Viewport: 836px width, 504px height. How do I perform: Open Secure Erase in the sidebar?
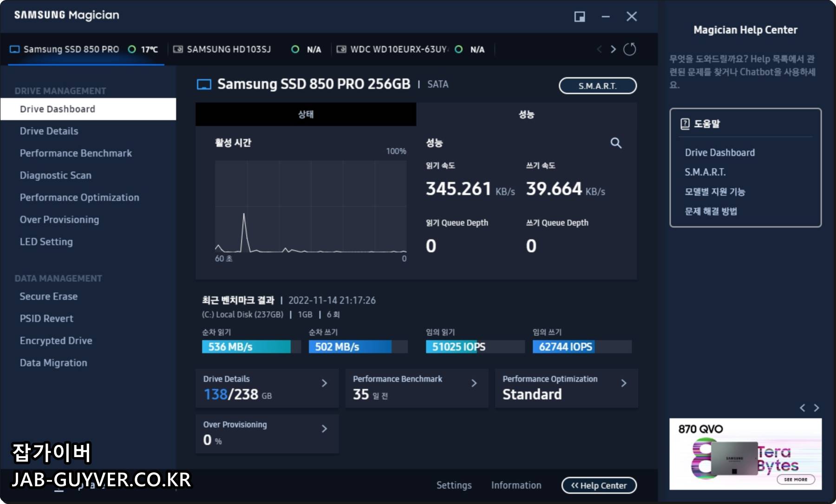pyautogui.click(x=88, y=296)
